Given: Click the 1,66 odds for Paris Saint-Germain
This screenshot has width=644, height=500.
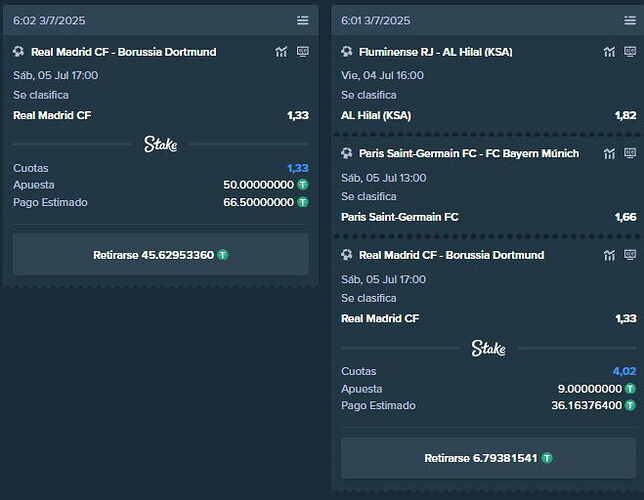Looking at the screenshot, I should (x=626, y=217).
